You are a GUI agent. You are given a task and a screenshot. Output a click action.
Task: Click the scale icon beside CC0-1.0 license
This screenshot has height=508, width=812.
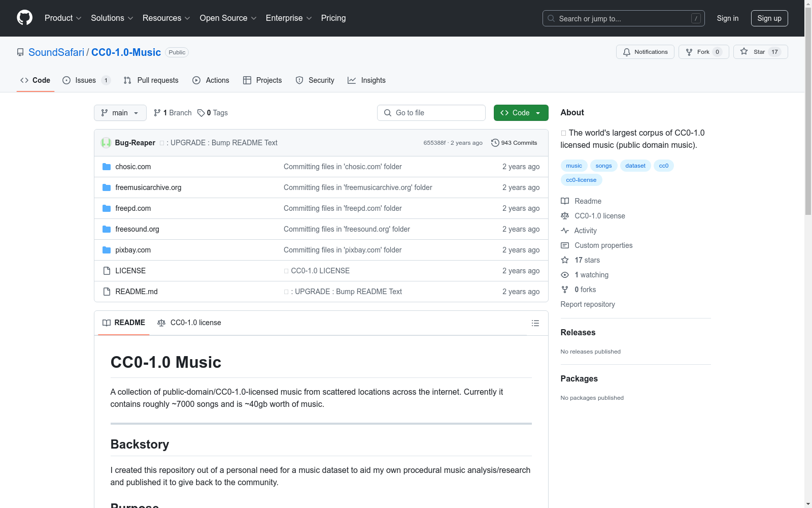tap(565, 216)
